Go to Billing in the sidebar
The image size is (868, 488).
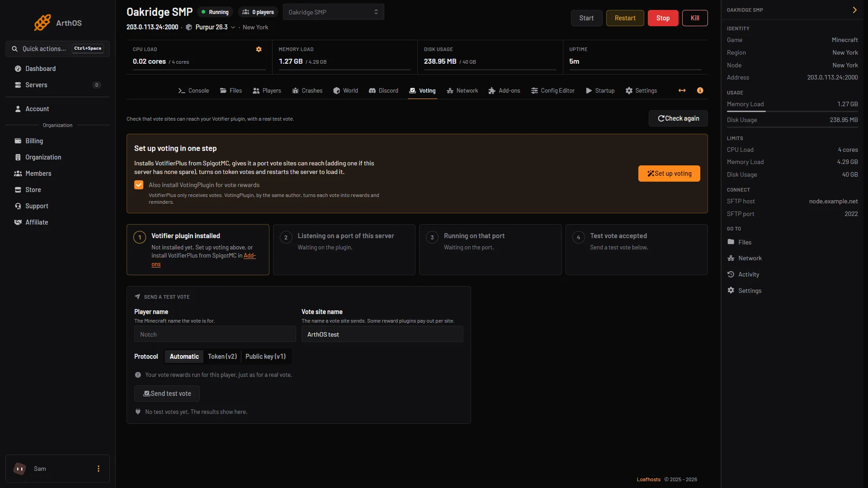(57, 141)
